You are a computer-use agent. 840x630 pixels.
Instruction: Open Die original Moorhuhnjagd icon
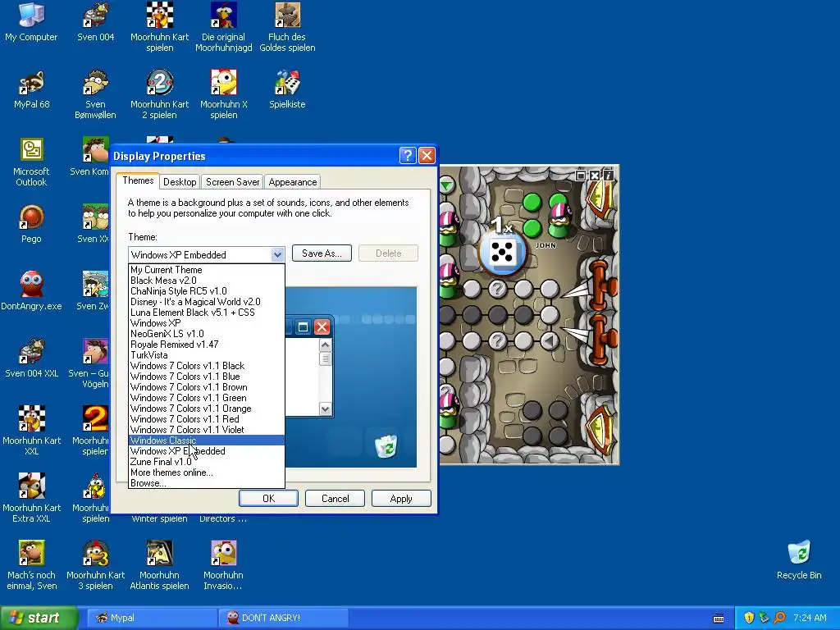pos(223,27)
